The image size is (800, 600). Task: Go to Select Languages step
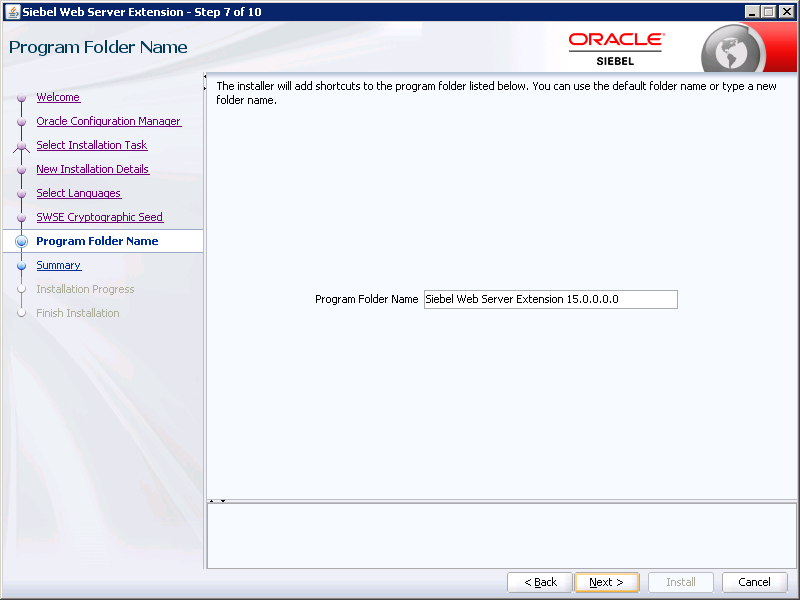[79, 193]
